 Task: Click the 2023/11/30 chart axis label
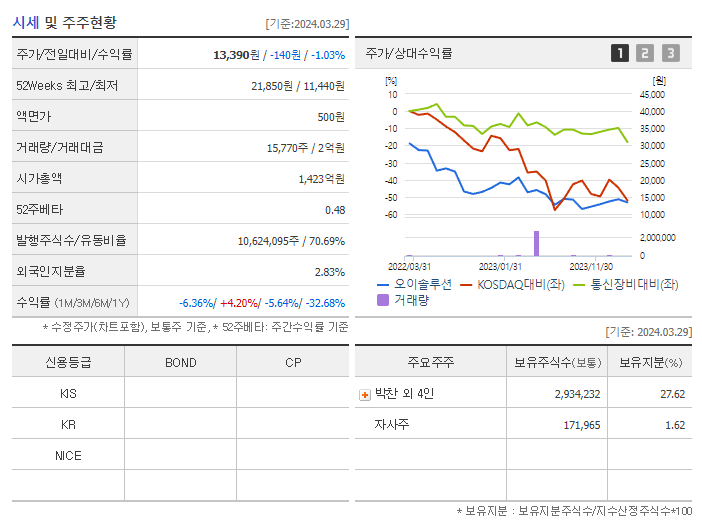(591, 267)
